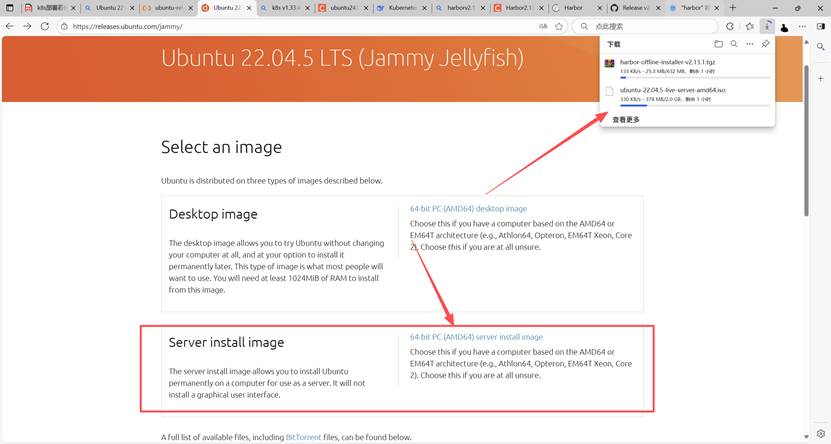Viewport: 831px width, 444px height.
Task: Add this page to favorites star
Action: (559, 26)
